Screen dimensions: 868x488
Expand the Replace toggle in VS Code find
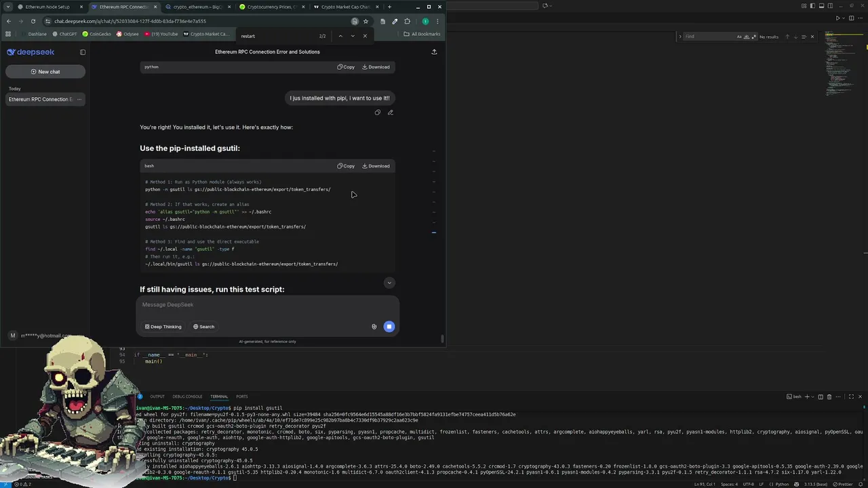[679, 37]
